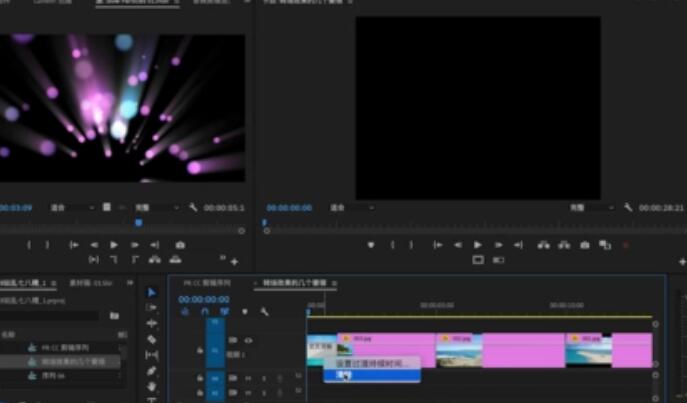The height and width of the screenshot is (403, 687).
Task: Choose 清除 in the context menu
Action: 372,375
